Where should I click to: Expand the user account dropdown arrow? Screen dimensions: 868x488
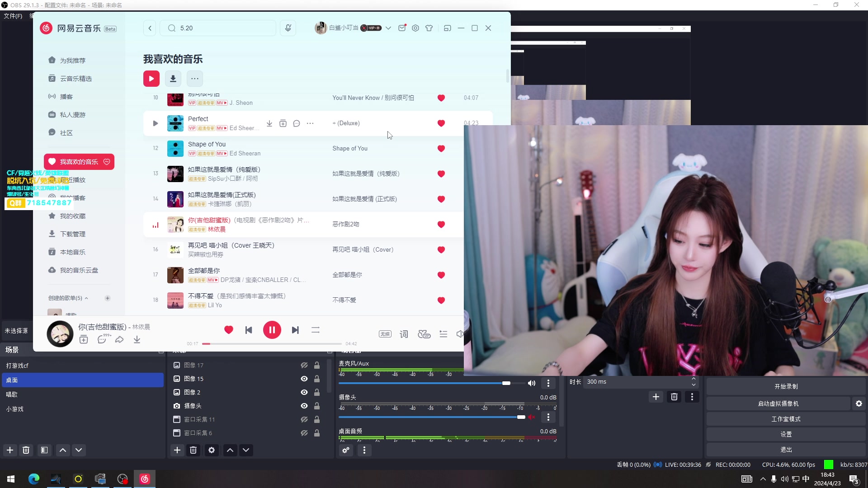[x=388, y=28]
